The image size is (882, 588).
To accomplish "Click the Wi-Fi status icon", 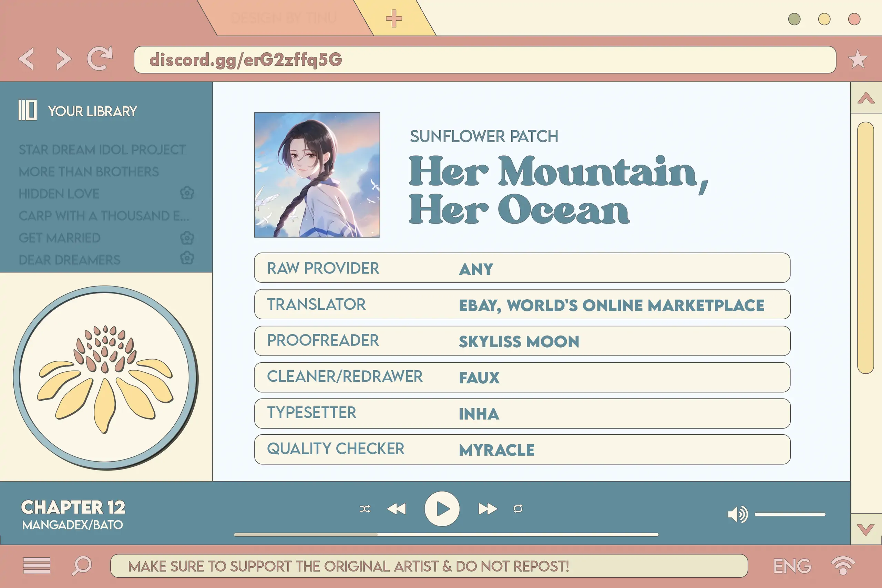I will pos(843,565).
